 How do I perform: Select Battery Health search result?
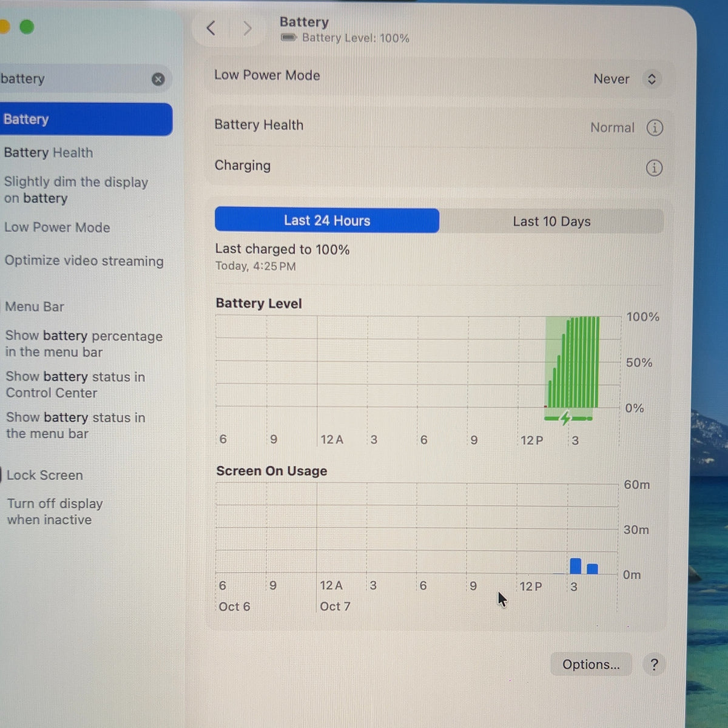[49, 152]
